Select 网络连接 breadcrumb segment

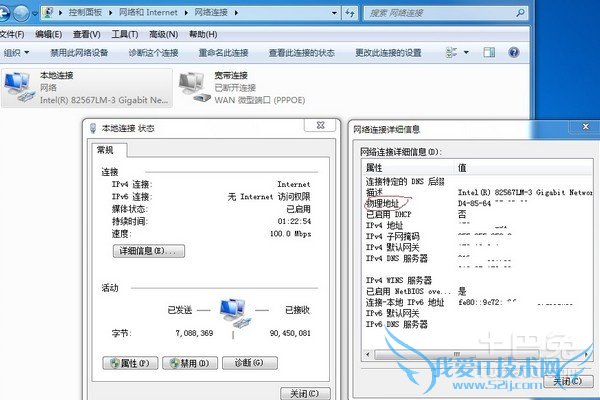(211, 13)
